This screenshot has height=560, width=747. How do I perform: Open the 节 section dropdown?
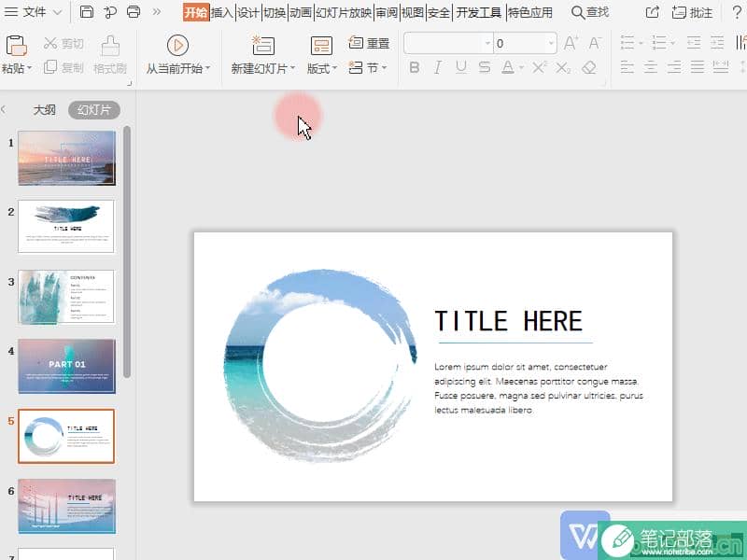pyautogui.click(x=368, y=68)
